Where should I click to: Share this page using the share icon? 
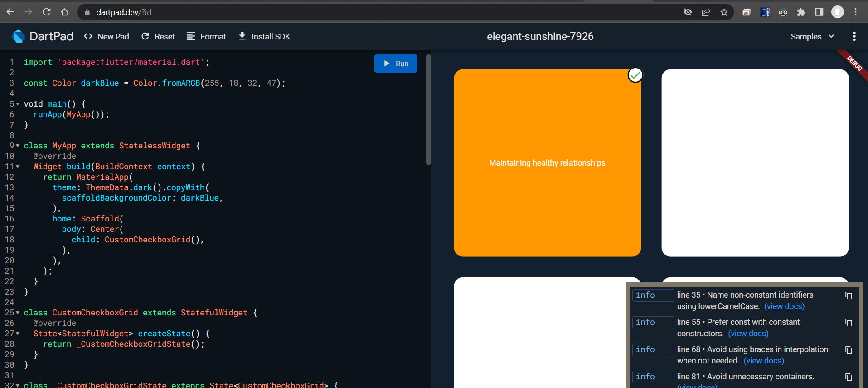pos(706,12)
